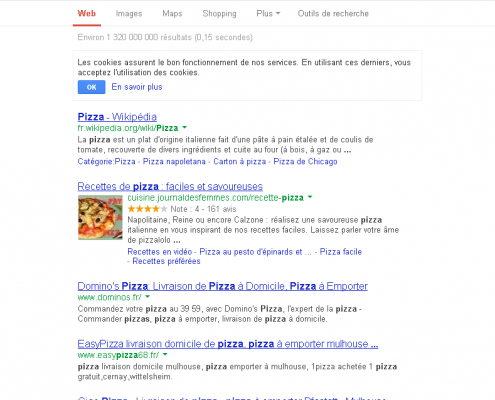Follow the En savoir plus link

coord(137,87)
